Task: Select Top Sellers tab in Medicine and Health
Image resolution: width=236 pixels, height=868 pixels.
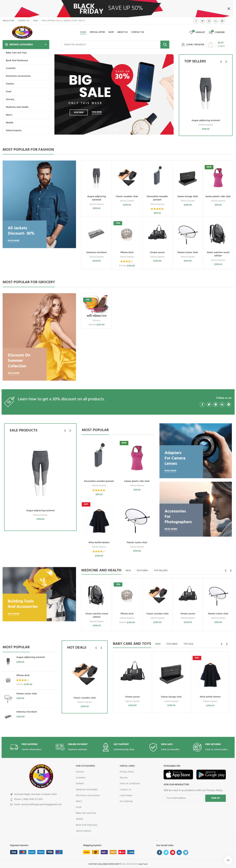Action: pos(161,570)
